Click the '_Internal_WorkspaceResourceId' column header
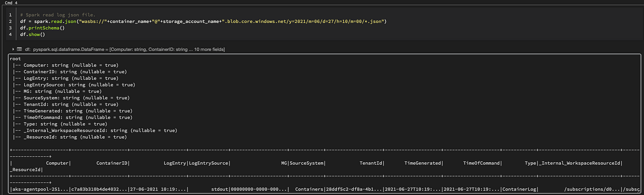This screenshot has height=195, width=644. tap(580, 163)
